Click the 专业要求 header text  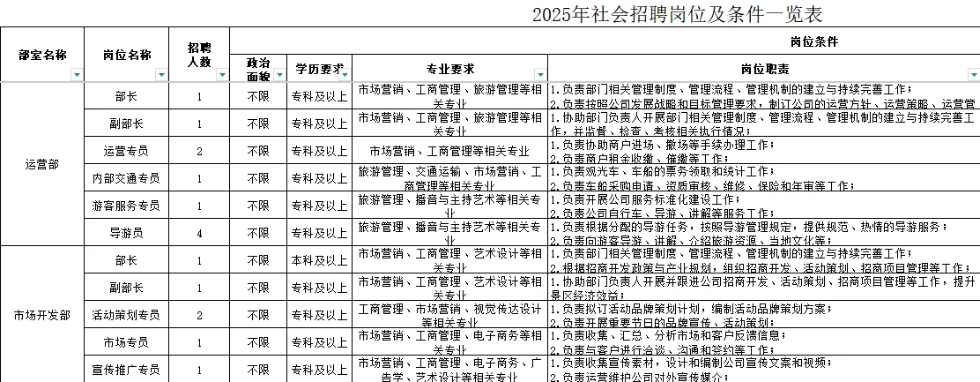point(450,68)
